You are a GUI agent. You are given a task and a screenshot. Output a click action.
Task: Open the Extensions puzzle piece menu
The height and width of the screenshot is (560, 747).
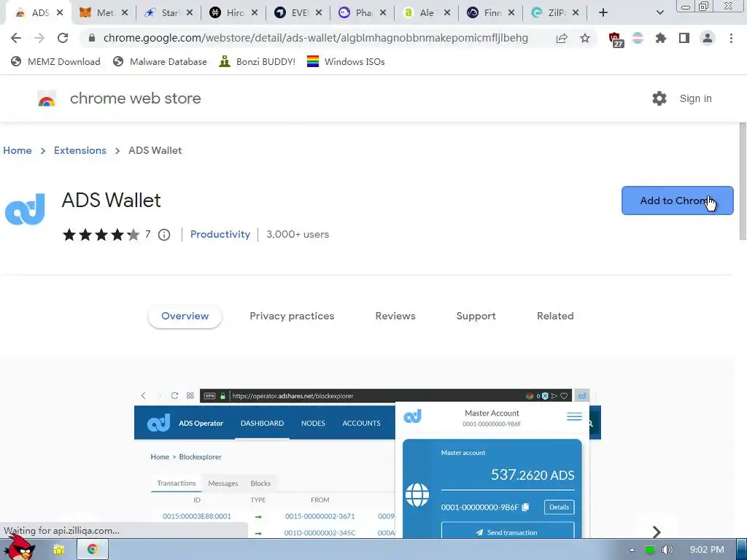[660, 38]
